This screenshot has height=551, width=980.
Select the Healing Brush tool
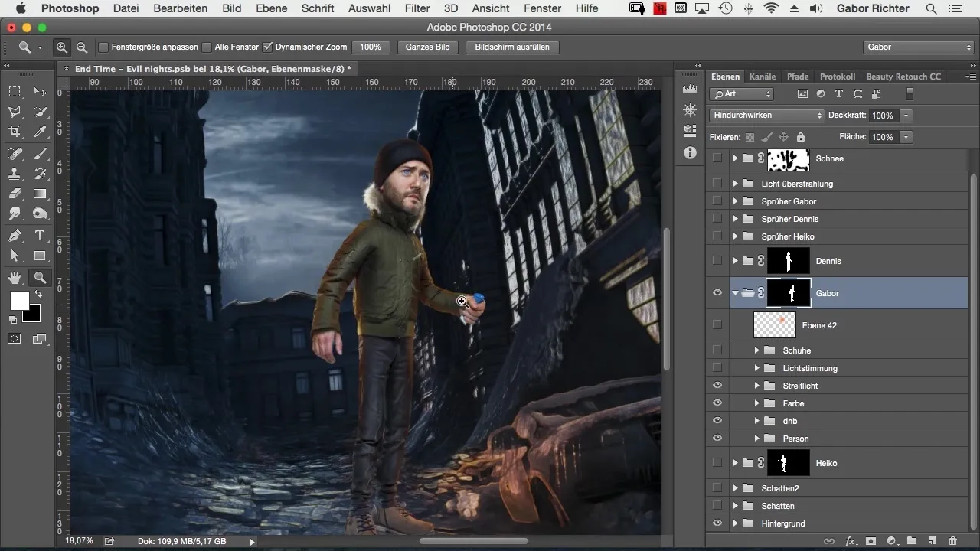(x=15, y=153)
